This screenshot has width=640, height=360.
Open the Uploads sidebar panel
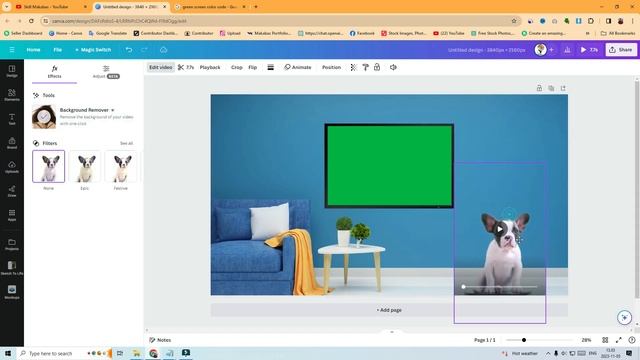tap(12, 167)
